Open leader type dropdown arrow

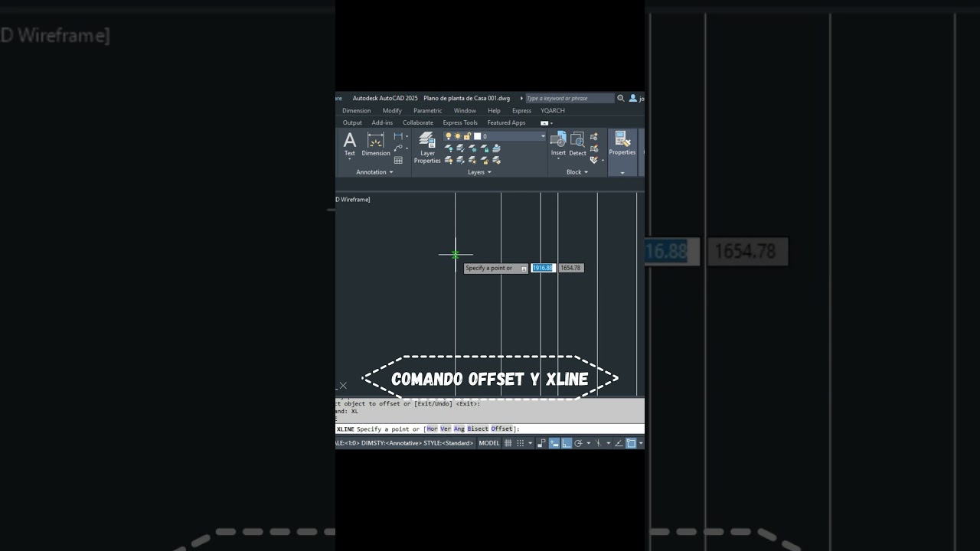[x=407, y=148]
